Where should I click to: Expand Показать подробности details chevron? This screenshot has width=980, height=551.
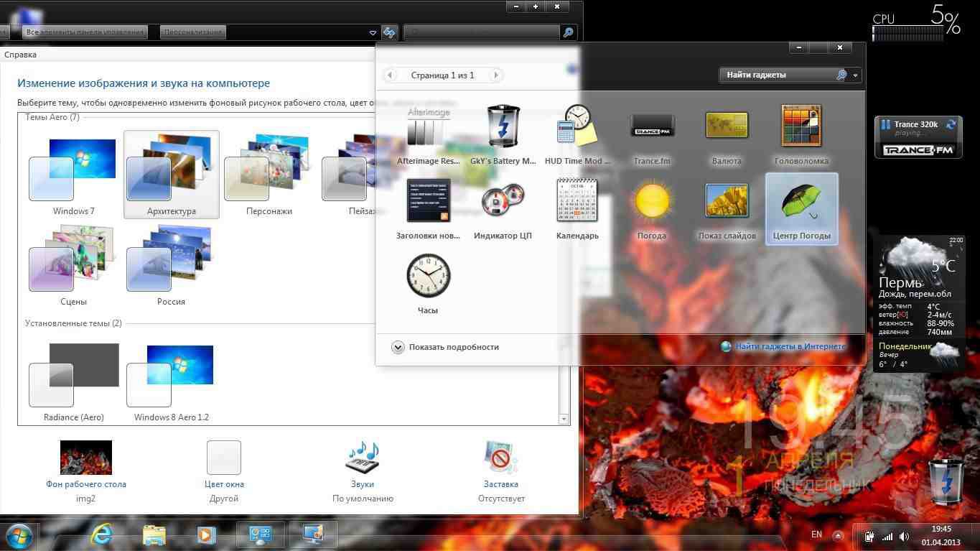click(x=398, y=347)
